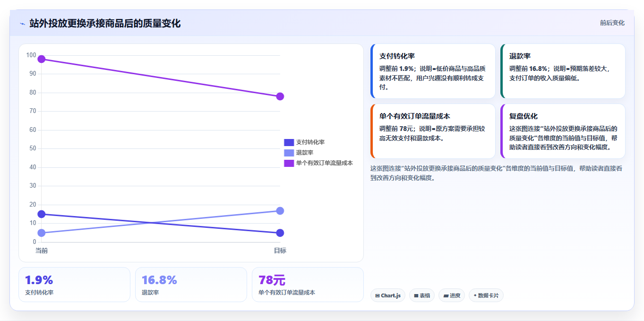The image size is (644, 321).
Task: Select the purple data point at 98
Action: point(42,59)
